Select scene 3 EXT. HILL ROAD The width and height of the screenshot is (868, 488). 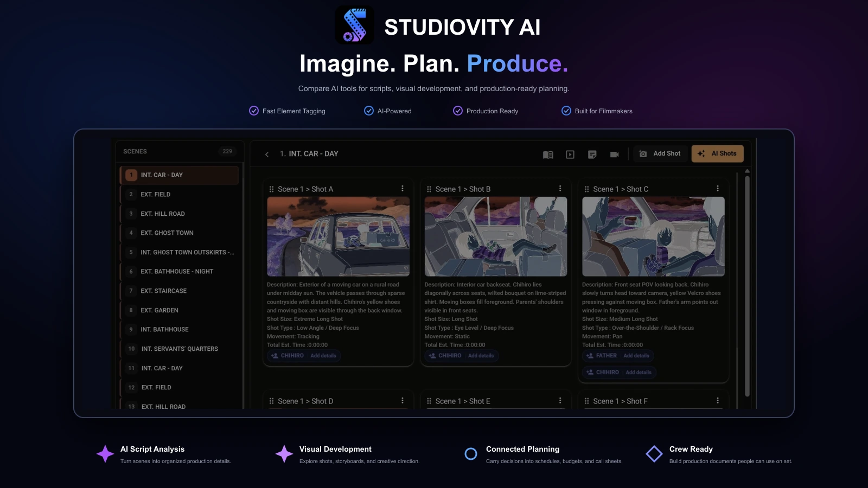coord(179,214)
